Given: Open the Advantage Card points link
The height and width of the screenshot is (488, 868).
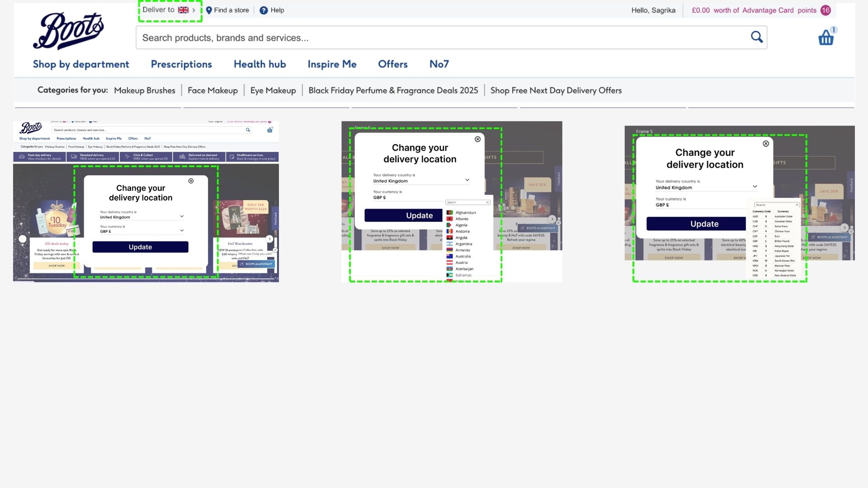Looking at the screenshot, I should pos(754,10).
